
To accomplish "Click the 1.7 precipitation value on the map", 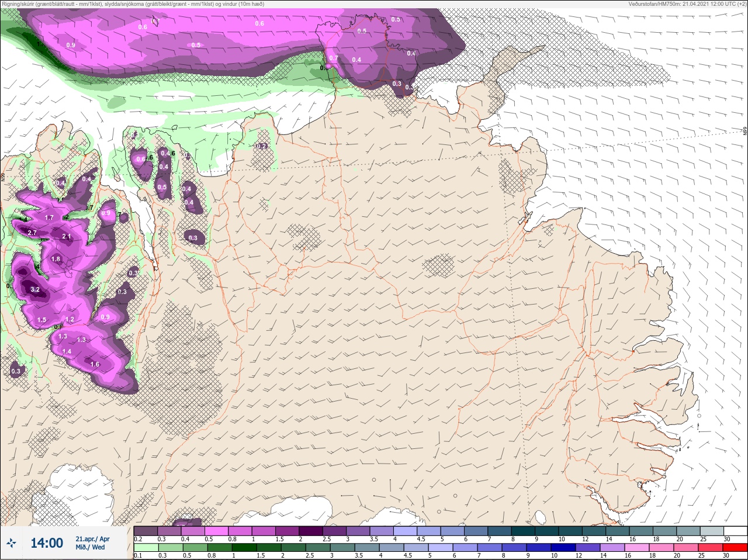I will 49,217.
